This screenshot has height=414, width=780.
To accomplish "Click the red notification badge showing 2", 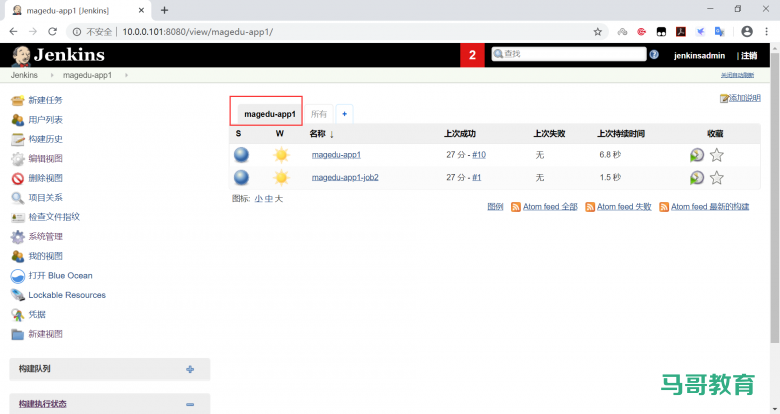I will [472, 55].
